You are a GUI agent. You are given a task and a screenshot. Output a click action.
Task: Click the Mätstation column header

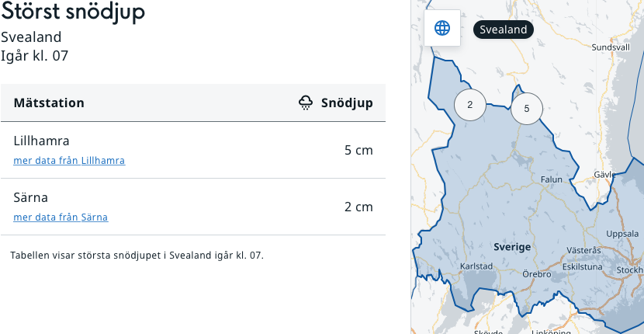(x=49, y=103)
